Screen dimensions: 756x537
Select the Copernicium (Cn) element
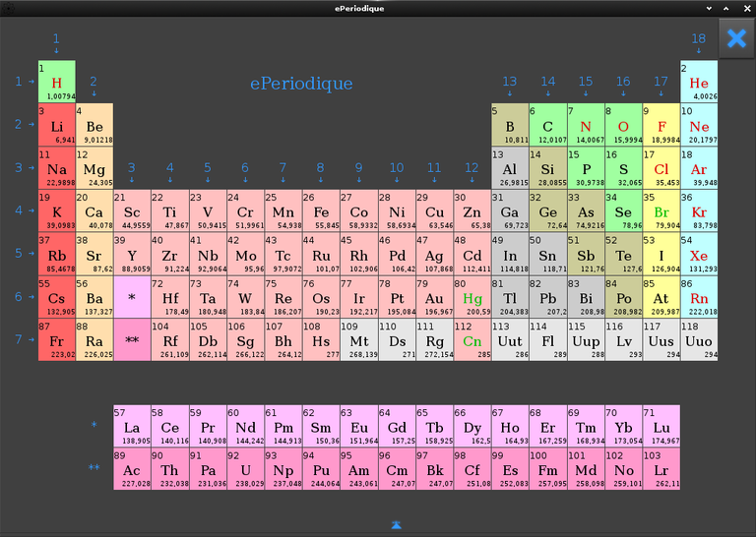pyautogui.click(x=472, y=340)
